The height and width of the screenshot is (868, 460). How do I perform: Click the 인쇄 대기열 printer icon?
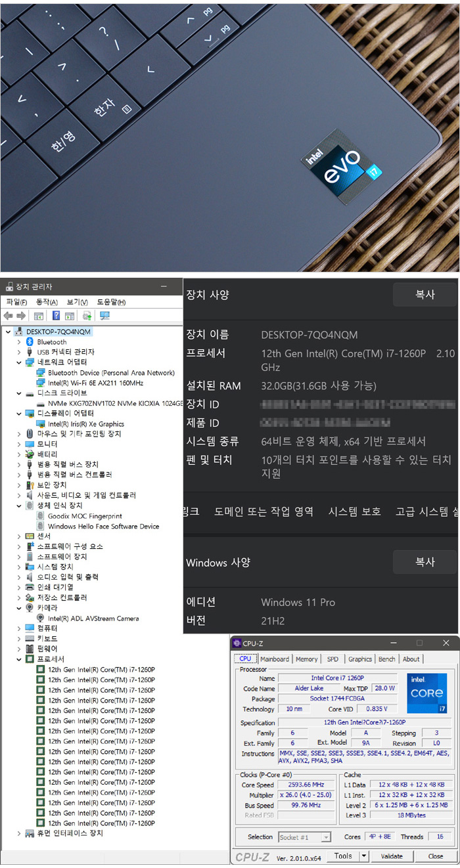pos(30,588)
